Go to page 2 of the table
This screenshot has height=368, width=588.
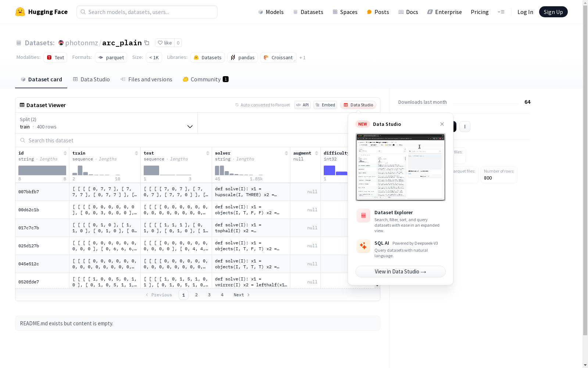tap(197, 295)
